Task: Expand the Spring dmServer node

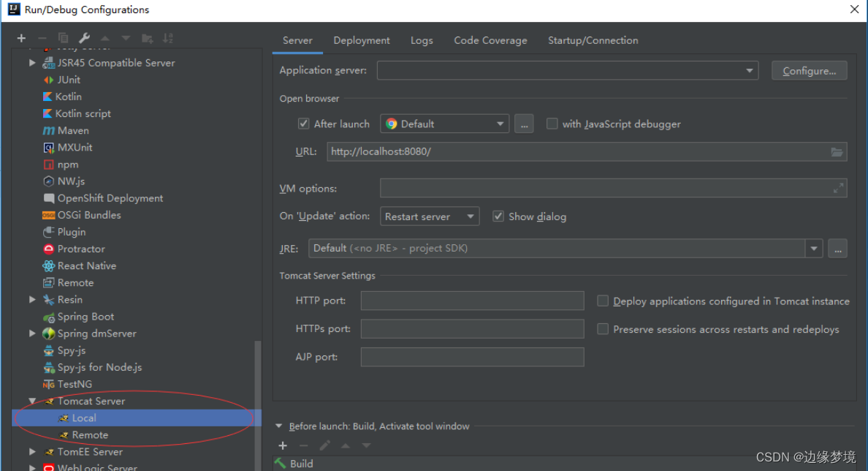Action: coord(32,334)
